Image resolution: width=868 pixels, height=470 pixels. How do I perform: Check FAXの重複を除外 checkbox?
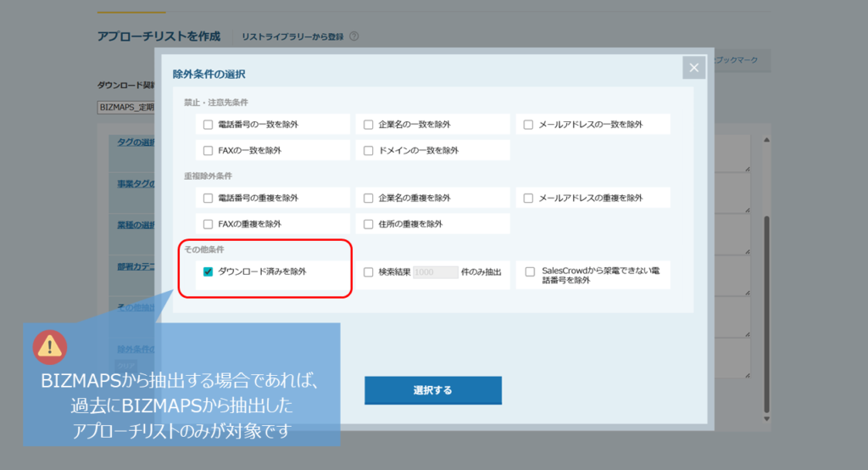(x=208, y=225)
